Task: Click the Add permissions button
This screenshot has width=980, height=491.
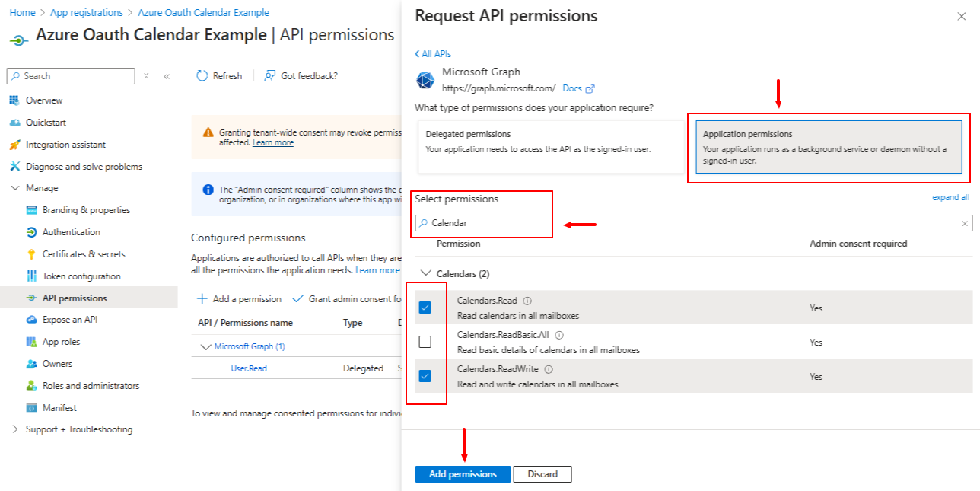Action: pos(463,474)
